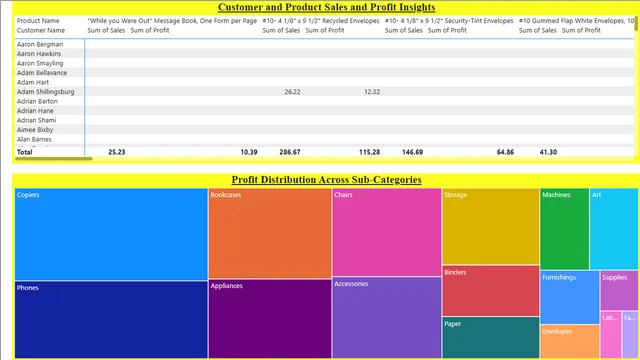This screenshot has width=640, height=360.
Task: Select the Paper treemap tile
Action: point(491,338)
